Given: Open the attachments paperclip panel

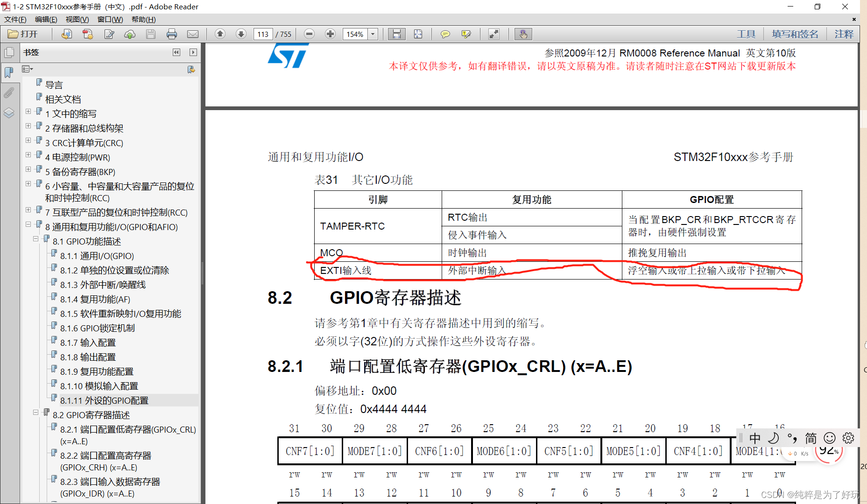Looking at the screenshot, I should [x=9, y=92].
